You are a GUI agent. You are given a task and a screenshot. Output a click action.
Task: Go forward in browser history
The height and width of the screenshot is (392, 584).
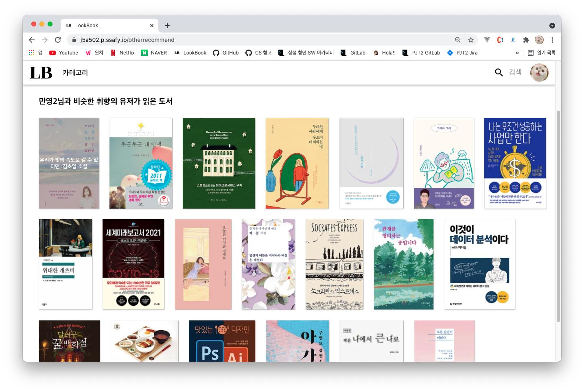click(x=45, y=40)
